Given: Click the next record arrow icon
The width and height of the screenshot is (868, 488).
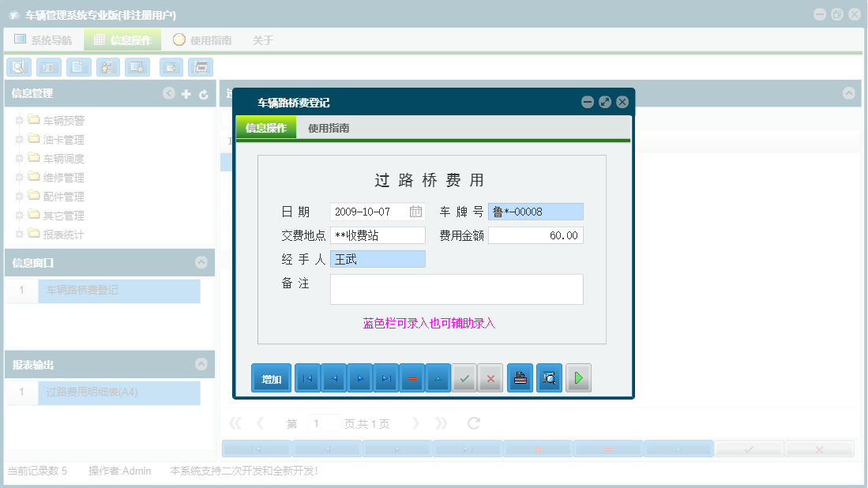Looking at the screenshot, I should point(359,377).
